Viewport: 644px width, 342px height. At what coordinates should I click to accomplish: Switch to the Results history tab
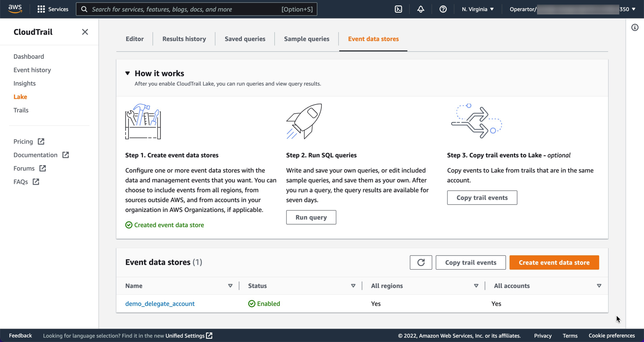pos(184,39)
